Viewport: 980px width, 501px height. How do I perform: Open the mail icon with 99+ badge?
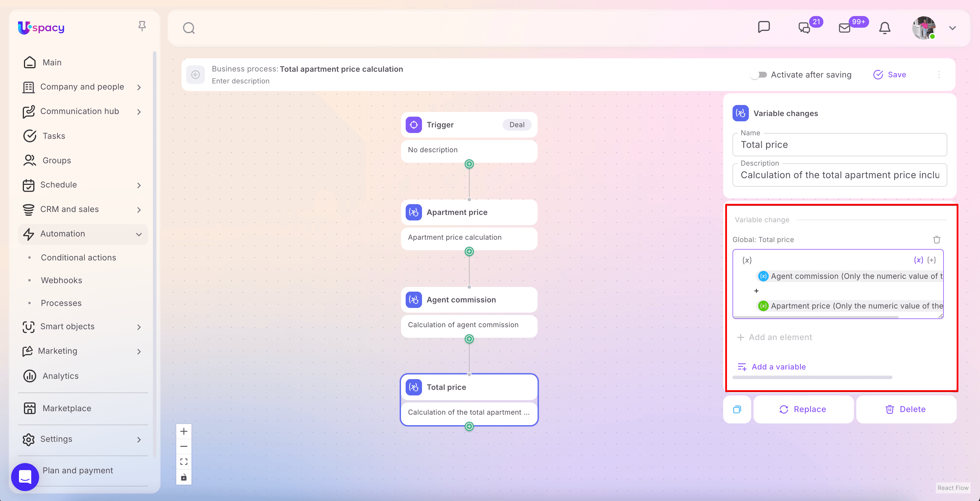tap(845, 28)
